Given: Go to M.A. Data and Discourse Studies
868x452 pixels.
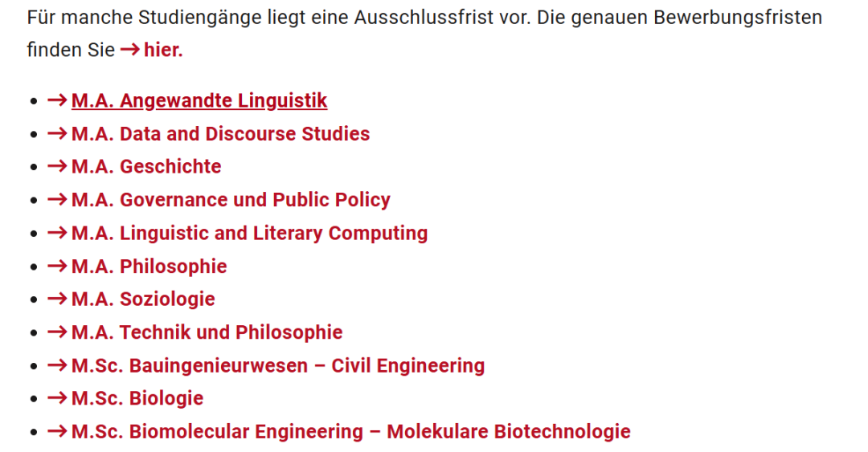Looking at the screenshot, I should click(220, 134).
